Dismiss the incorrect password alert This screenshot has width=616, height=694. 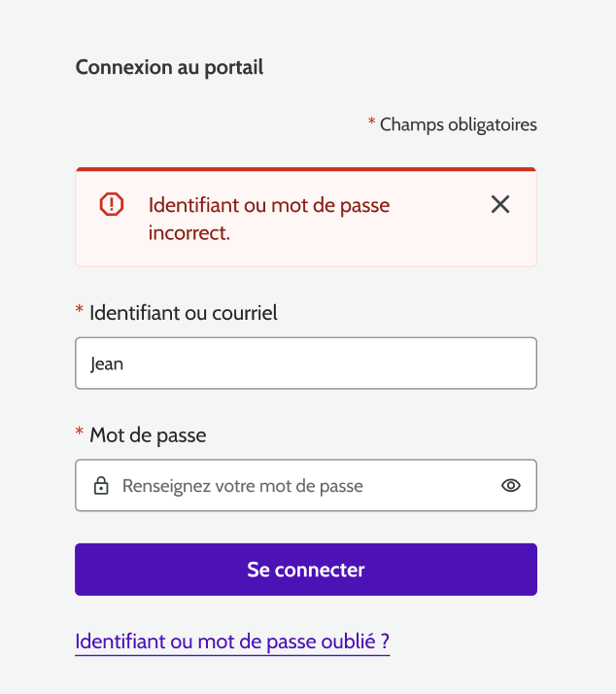tap(500, 204)
